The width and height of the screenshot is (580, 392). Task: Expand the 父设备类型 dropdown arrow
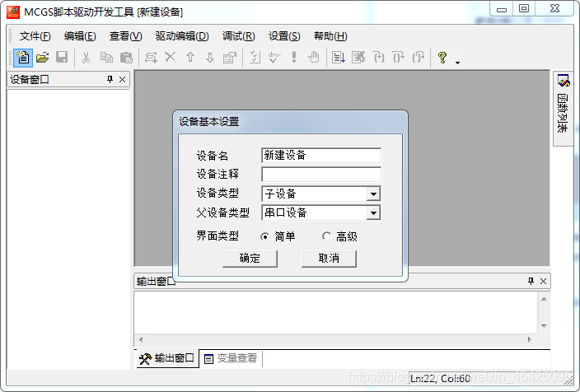[373, 213]
